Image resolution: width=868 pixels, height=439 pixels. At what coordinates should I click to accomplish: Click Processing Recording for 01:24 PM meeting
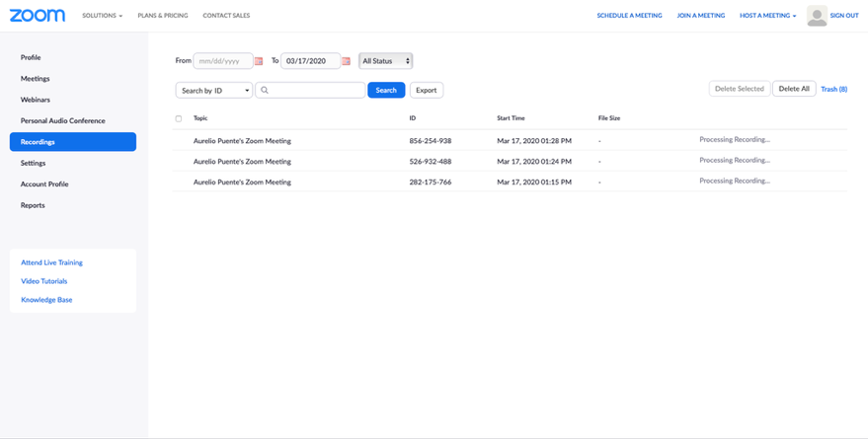click(735, 160)
